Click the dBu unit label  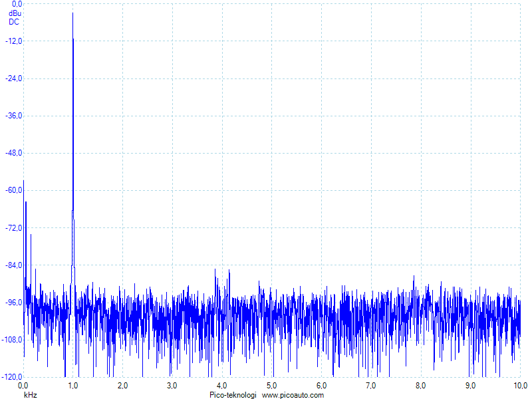pos(15,13)
